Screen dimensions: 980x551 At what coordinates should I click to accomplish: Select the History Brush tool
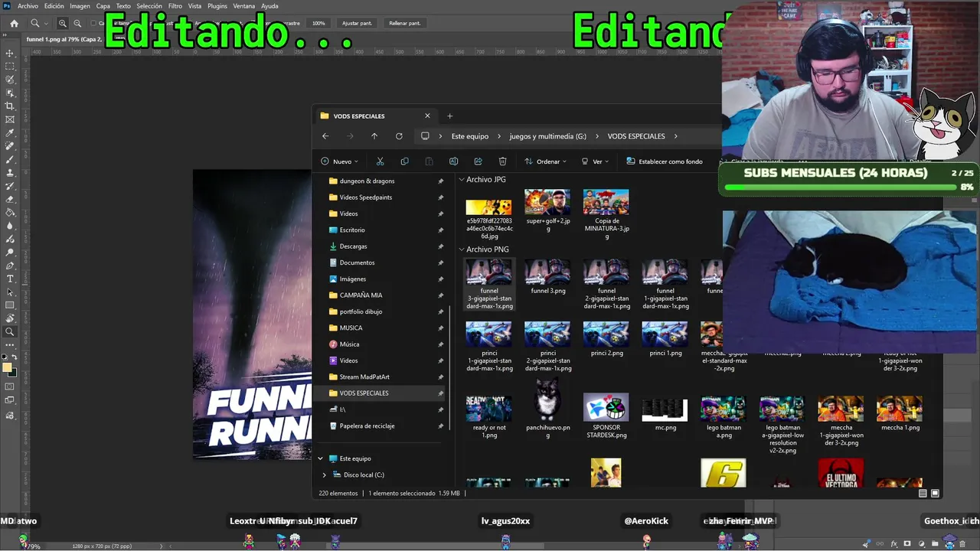tap(10, 186)
